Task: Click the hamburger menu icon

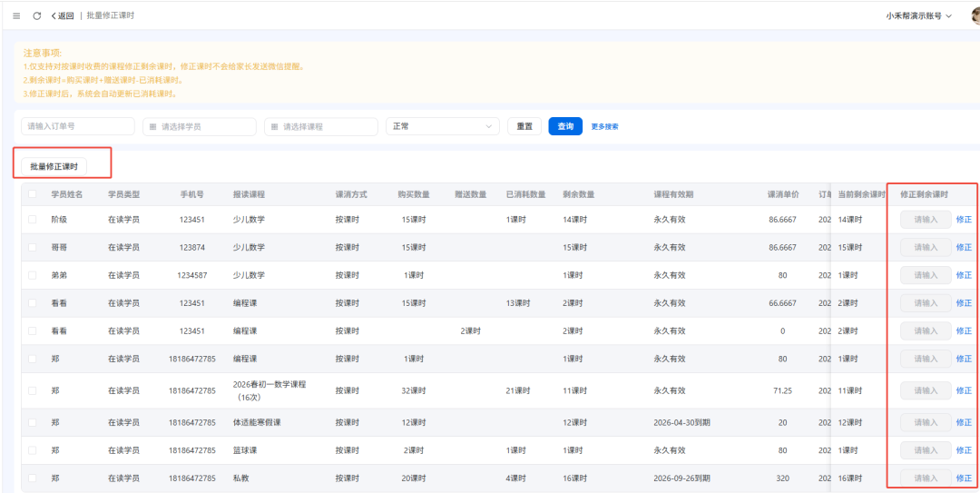Action: click(16, 15)
